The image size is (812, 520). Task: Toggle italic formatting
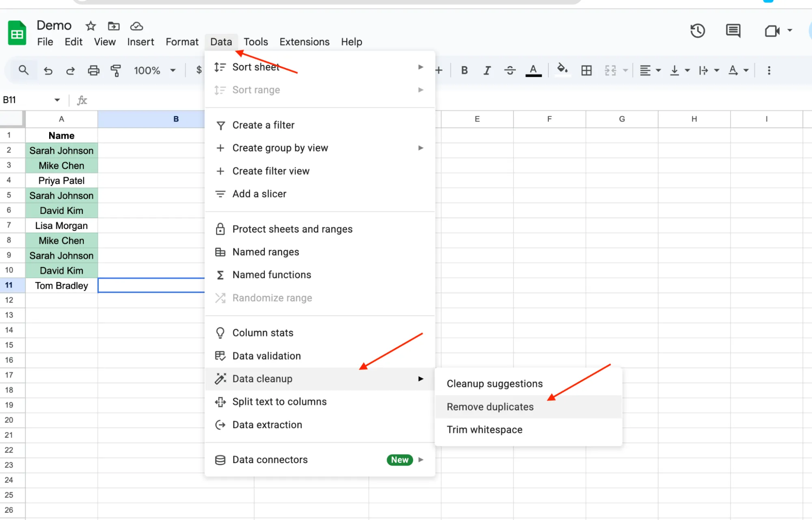(487, 70)
